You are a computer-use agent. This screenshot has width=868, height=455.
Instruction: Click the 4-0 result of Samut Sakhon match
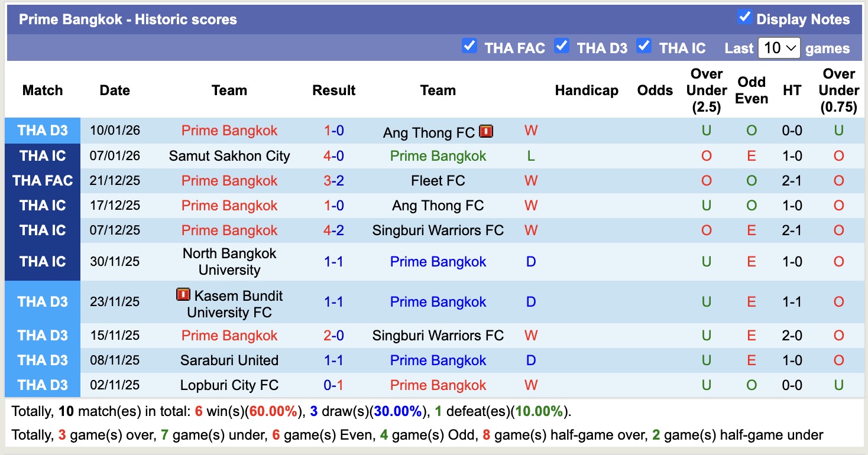click(334, 155)
